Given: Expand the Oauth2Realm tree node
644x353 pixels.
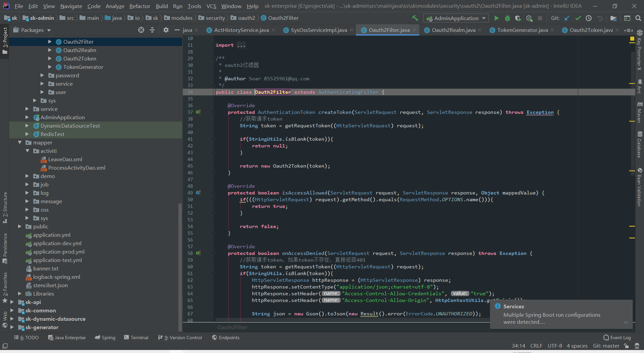Looking at the screenshot, I should coord(50,50).
